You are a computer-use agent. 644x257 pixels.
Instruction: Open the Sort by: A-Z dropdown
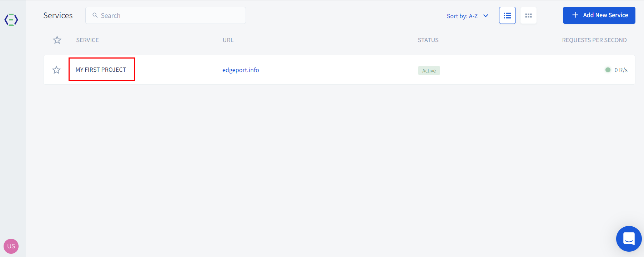click(x=467, y=16)
